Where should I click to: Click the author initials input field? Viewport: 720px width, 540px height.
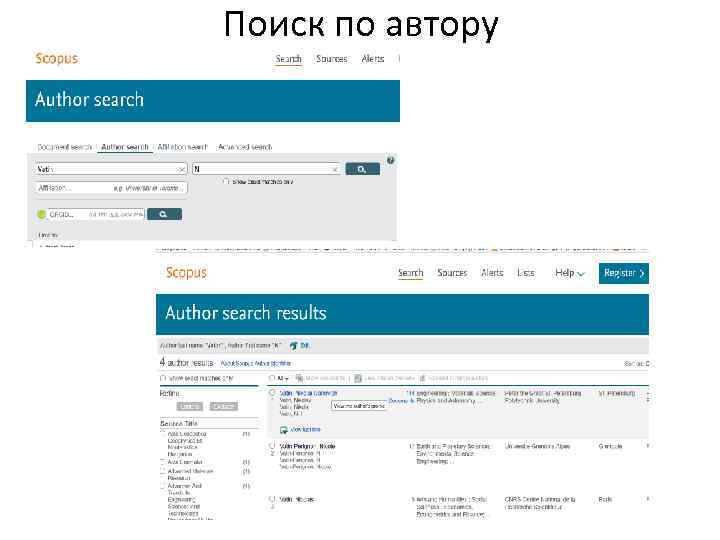pyautogui.click(x=266, y=169)
